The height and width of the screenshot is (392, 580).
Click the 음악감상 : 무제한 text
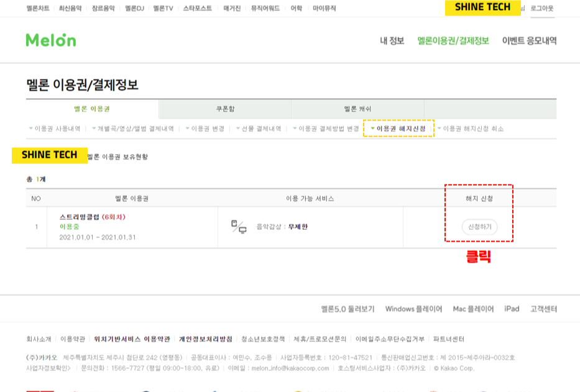282,227
